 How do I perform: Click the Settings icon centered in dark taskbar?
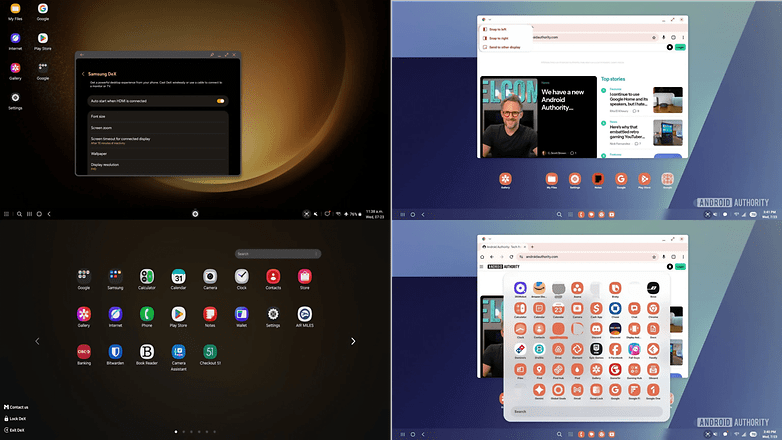coord(196,214)
